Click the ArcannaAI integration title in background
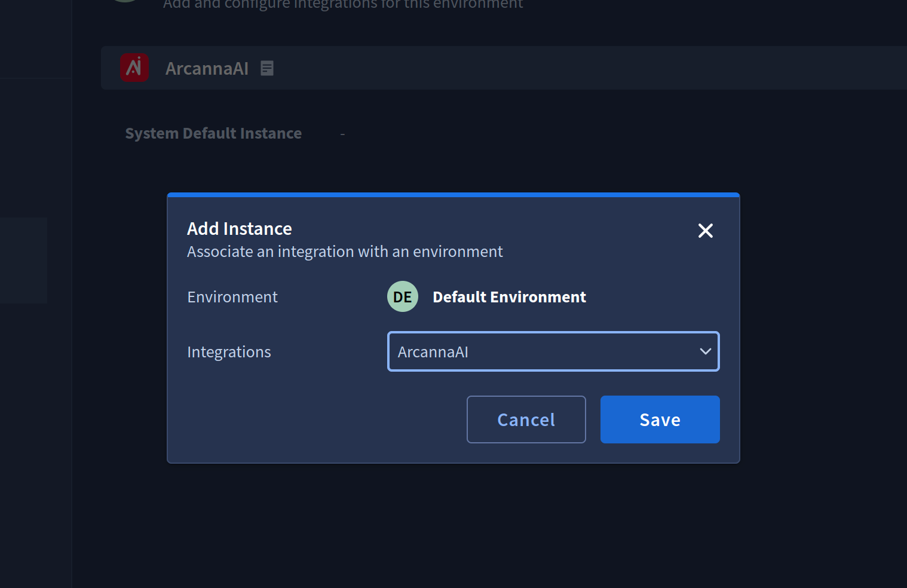Image resolution: width=907 pixels, height=588 pixels. (207, 69)
